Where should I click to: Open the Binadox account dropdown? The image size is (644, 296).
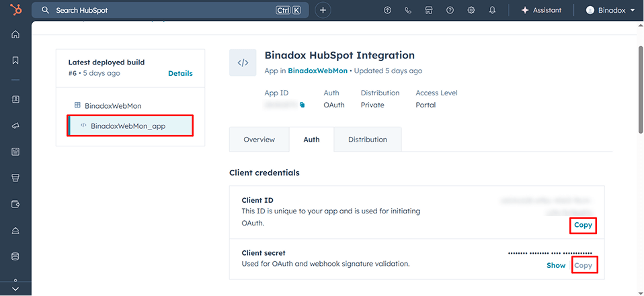point(611,10)
